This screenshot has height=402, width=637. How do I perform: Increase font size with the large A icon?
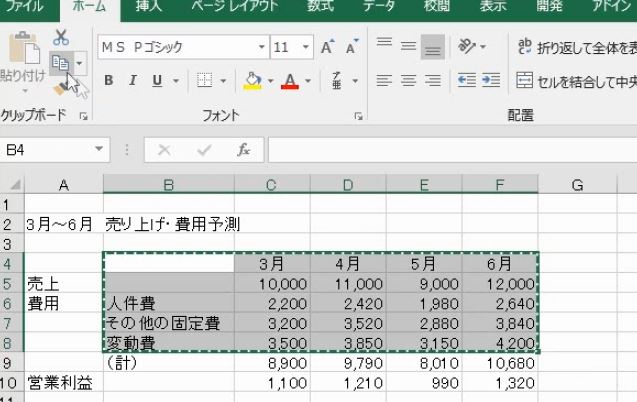(x=327, y=47)
